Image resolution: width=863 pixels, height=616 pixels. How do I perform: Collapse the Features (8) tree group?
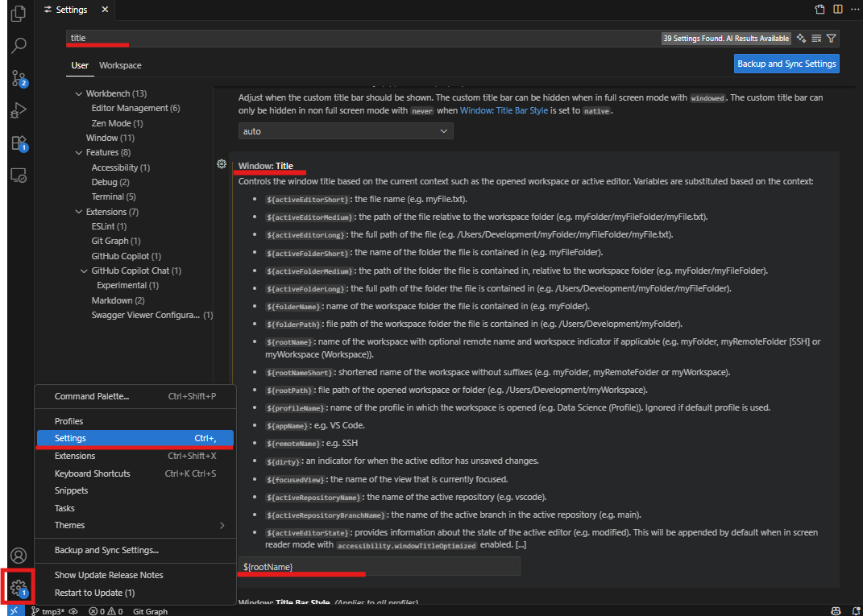tap(79, 152)
